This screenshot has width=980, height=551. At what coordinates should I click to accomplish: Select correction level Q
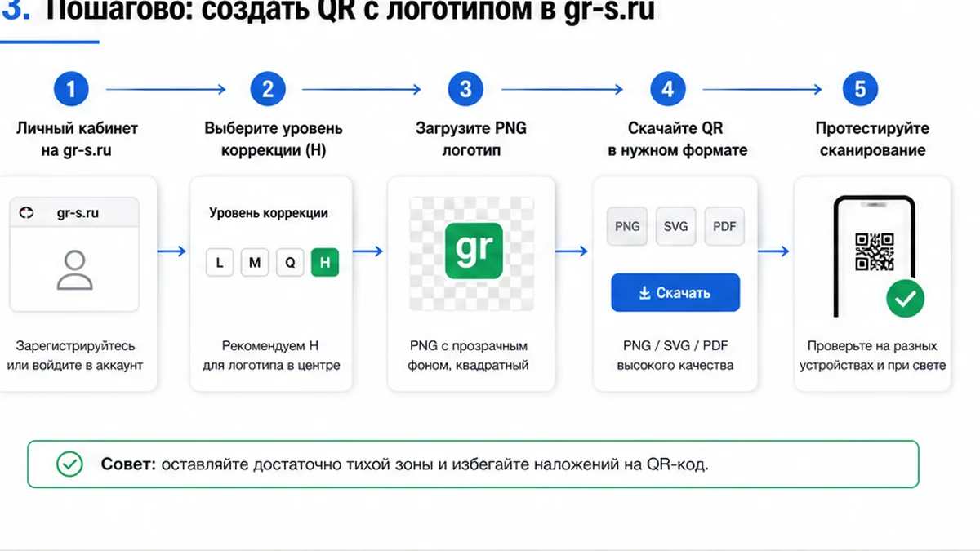tap(290, 263)
